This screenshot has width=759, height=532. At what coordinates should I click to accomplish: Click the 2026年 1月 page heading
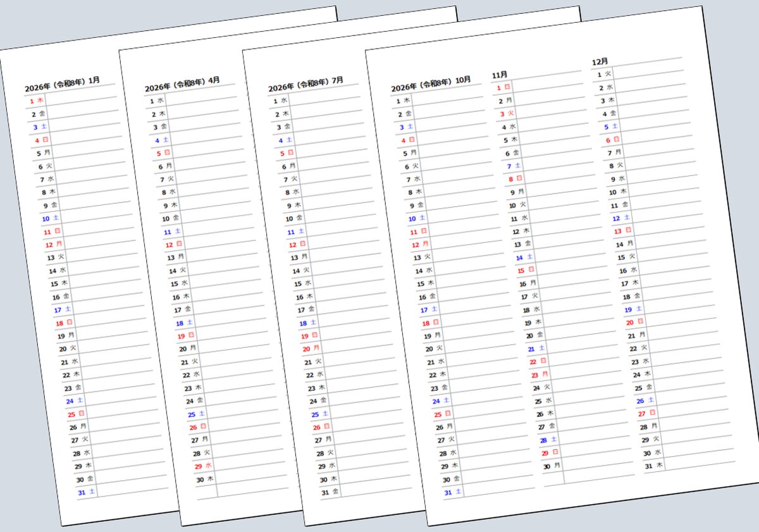pos(62,85)
